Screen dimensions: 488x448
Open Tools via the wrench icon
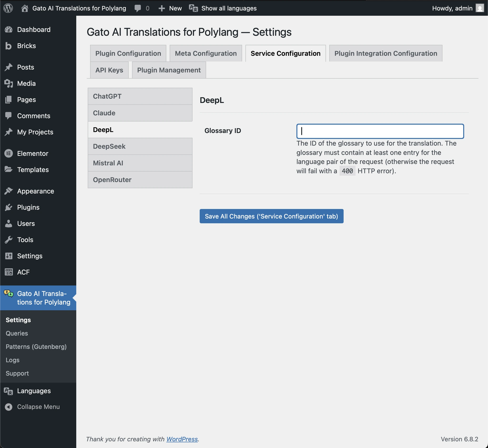click(x=9, y=240)
